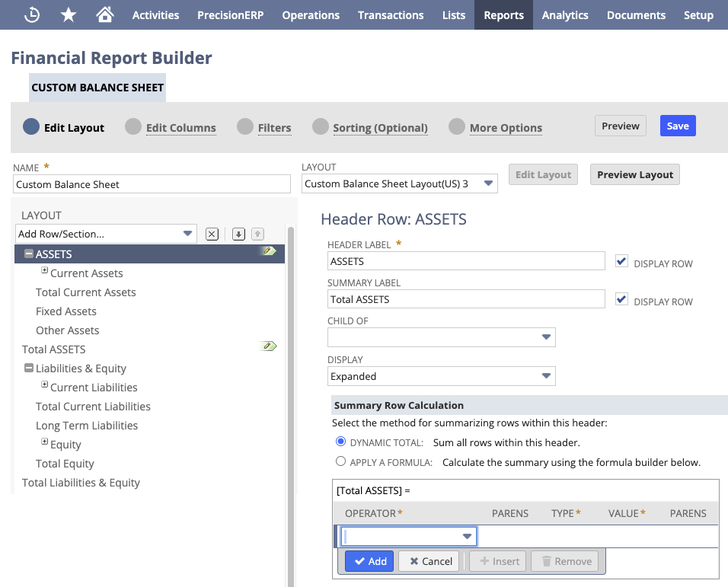
Task: Open the Transactions menu
Action: 391,14
